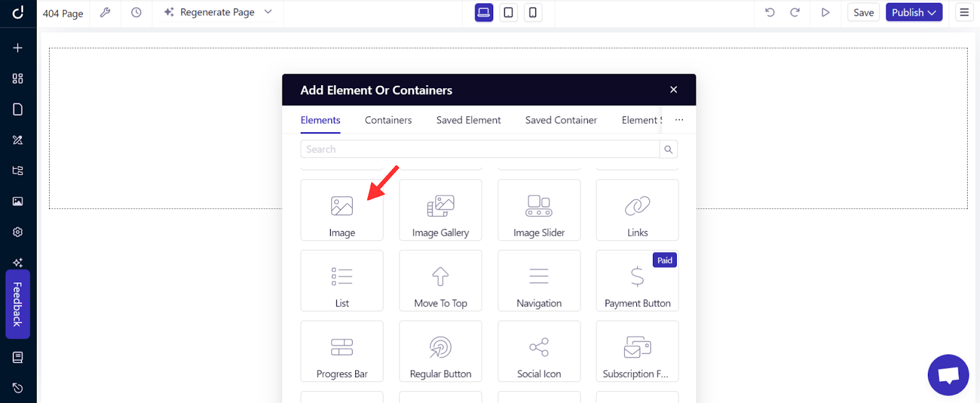980x403 pixels.
Task: Show more tabs via ellipsis
Action: pos(679,120)
